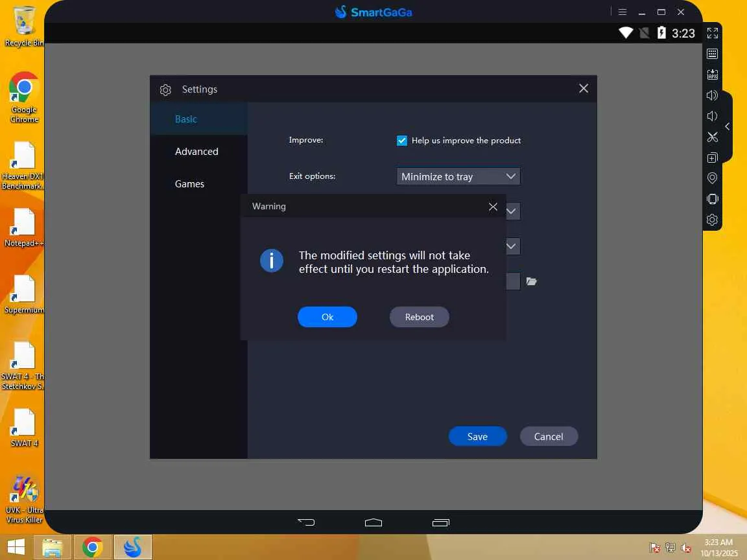Open settings gear in the right sidebar
This screenshot has height=560, width=747.
(x=712, y=220)
